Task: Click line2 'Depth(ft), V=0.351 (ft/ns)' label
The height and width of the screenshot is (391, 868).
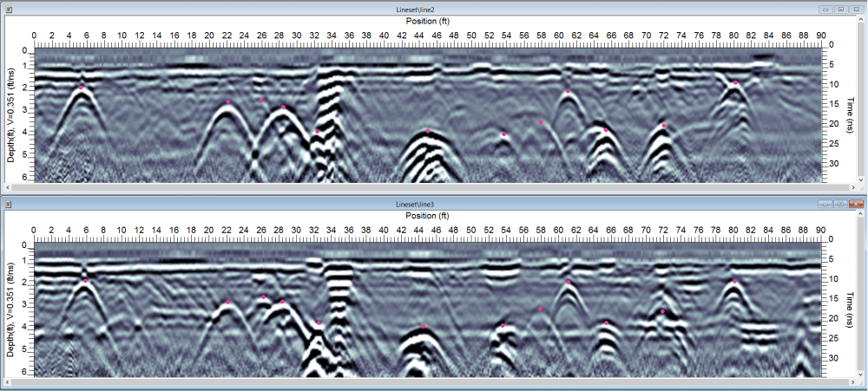Action: click(x=10, y=115)
